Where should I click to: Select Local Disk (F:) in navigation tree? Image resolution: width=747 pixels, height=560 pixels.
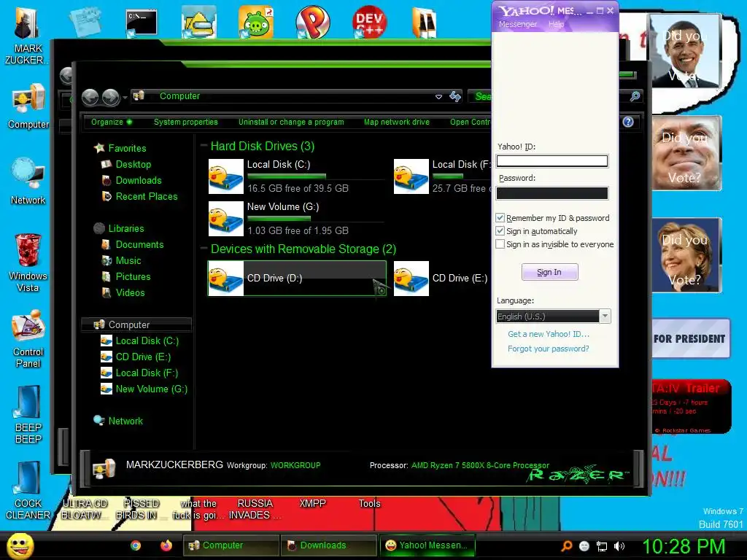click(146, 373)
